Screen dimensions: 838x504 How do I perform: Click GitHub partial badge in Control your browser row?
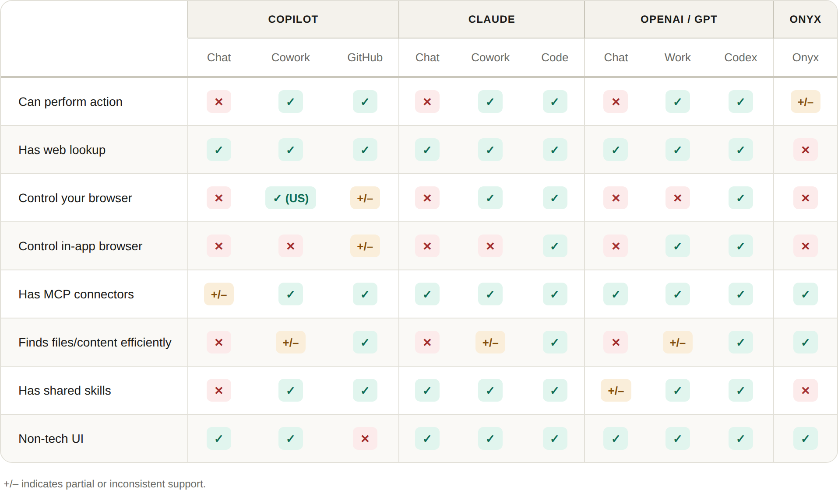pyautogui.click(x=365, y=198)
